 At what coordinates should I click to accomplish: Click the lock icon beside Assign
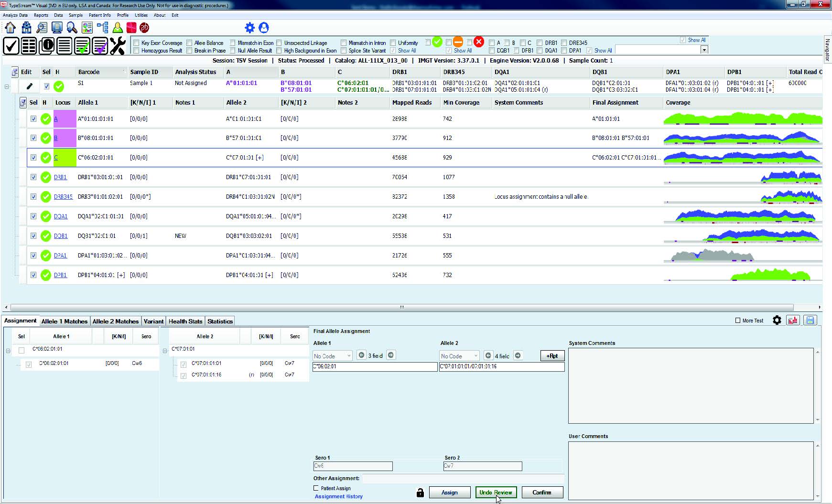click(x=420, y=493)
